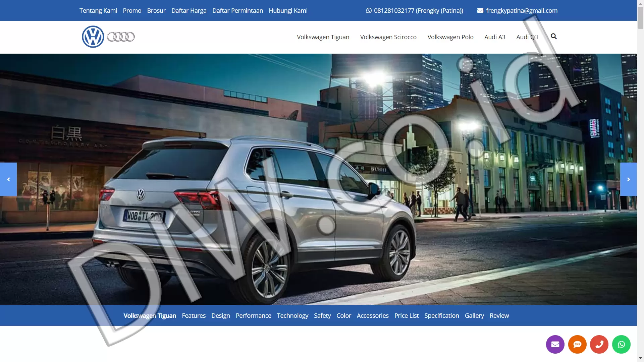Click the Volkswagen logo
644x362 pixels.
tap(93, 37)
